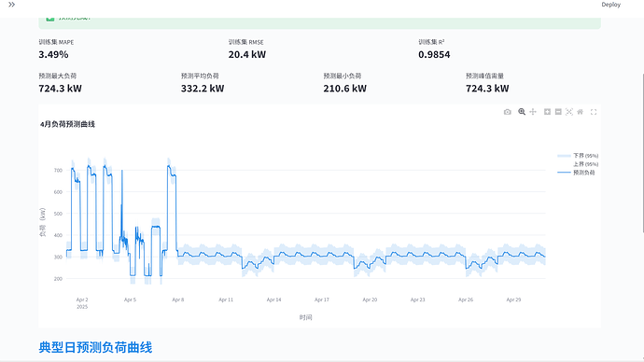This screenshot has height=362, width=644.
Task: Click the 预测最大负荷 metric label
Action: (x=58, y=76)
